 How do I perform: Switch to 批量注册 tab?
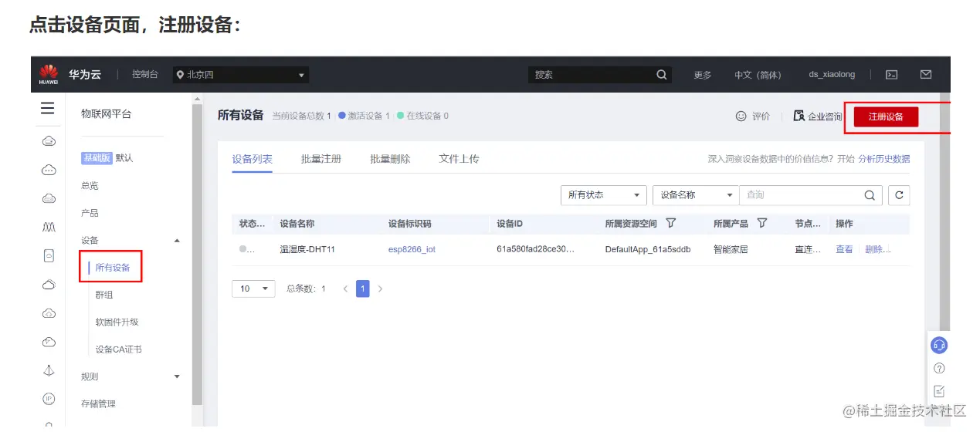coord(321,159)
